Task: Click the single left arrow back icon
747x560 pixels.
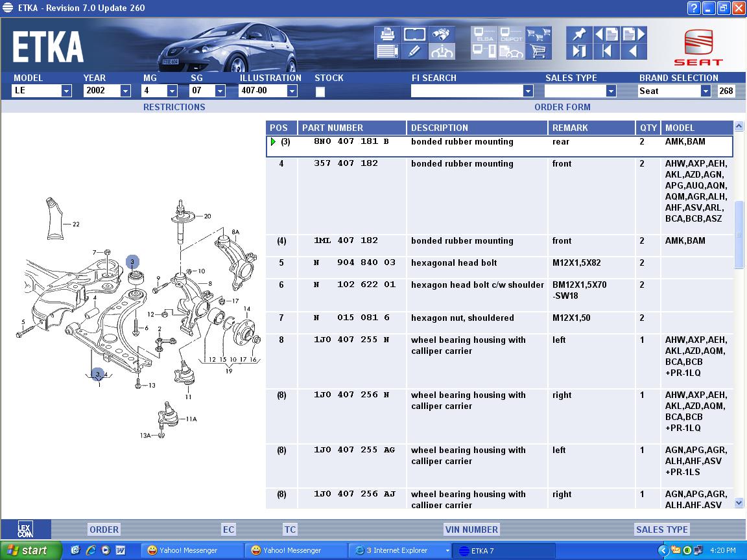Action: 634,51
